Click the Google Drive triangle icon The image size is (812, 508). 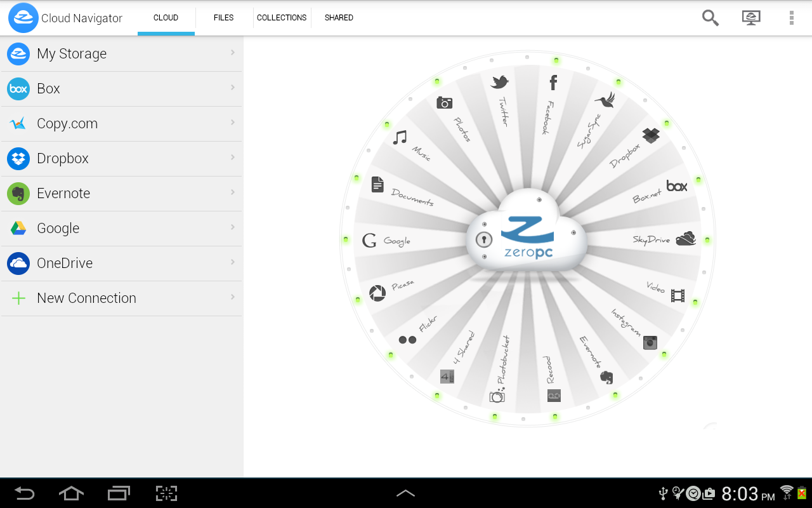pos(18,229)
